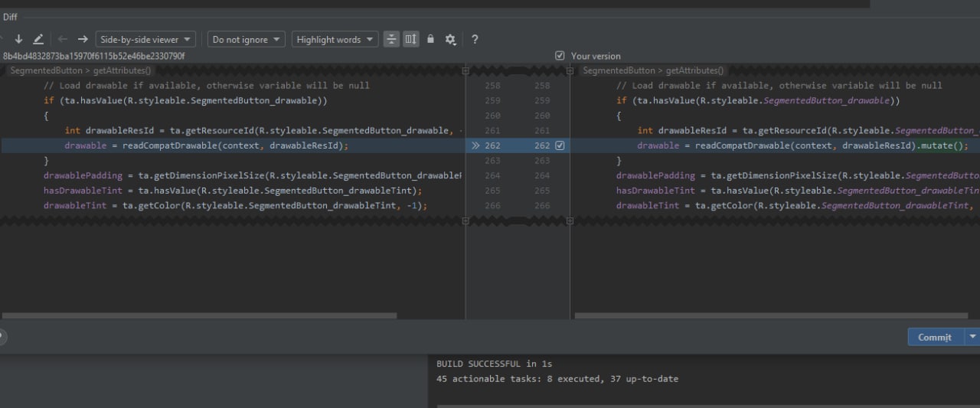Click the pencil jump-to-source icon
This screenshot has width=980, height=408.
click(38, 39)
